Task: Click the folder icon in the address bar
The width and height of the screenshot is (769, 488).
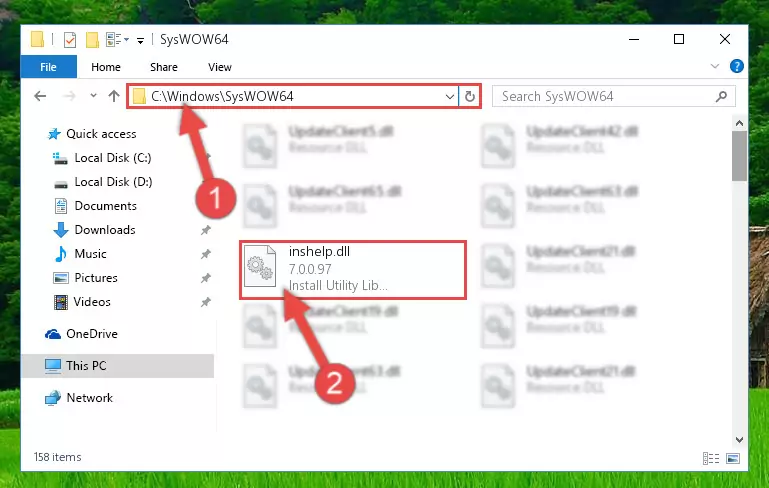Action: 139,96
